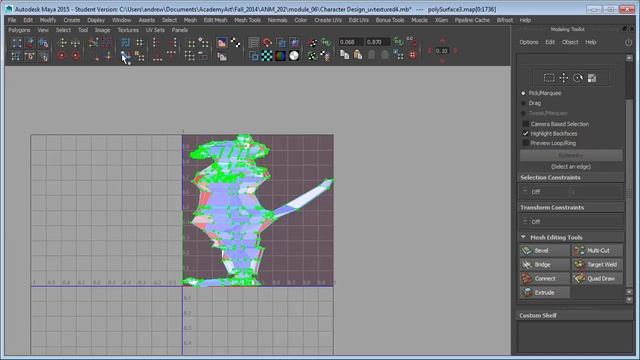Screen dimensions: 640x360
Task: Open the Pipeline Cache menu
Action: point(472,20)
